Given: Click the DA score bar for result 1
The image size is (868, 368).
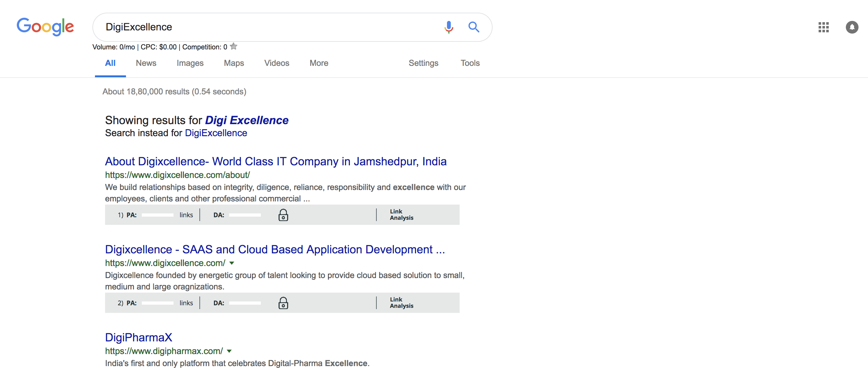Looking at the screenshot, I should click(245, 215).
